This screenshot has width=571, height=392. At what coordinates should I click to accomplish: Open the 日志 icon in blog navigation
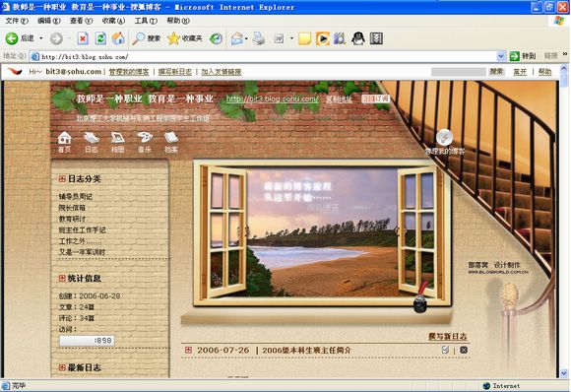click(x=92, y=142)
